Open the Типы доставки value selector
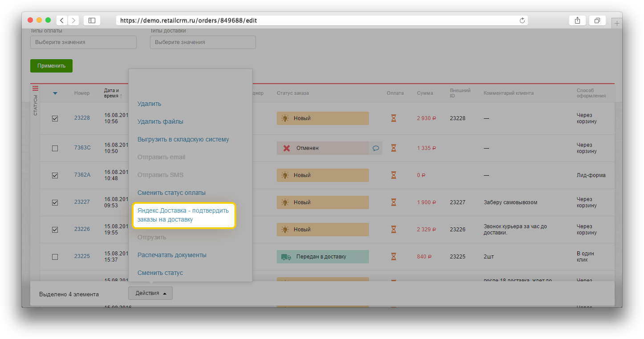Screen dimensions: 644x339 tap(203, 42)
